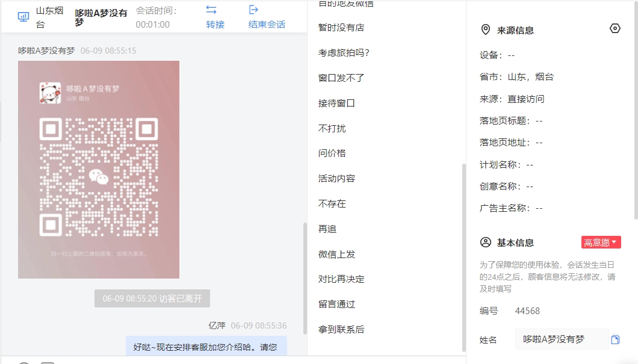Choose the 问价格 quick reply
The height and width of the screenshot is (364, 638).
332,153
